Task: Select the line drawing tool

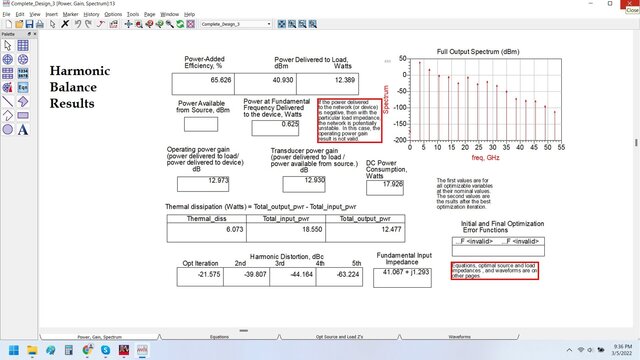Action: [7, 101]
